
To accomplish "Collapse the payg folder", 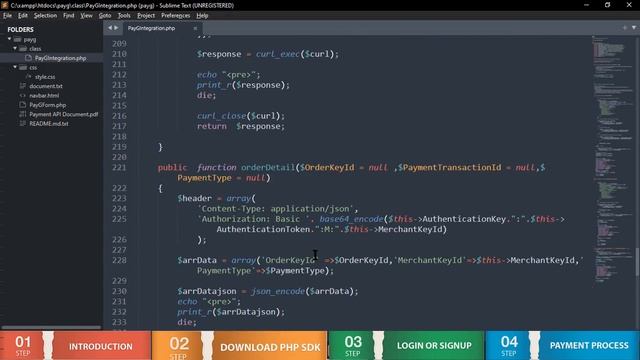I will pyautogui.click(x=9, y=39).
